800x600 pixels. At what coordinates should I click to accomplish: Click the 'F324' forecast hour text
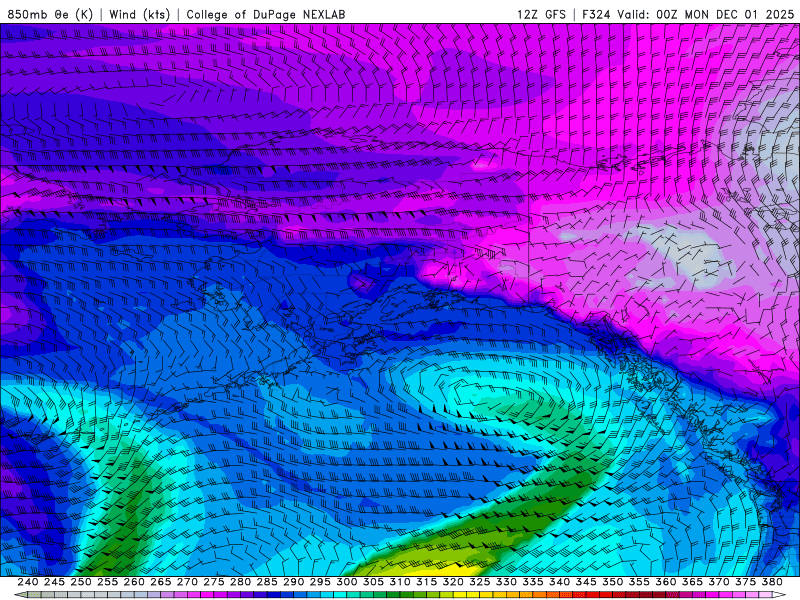[596, 14]
